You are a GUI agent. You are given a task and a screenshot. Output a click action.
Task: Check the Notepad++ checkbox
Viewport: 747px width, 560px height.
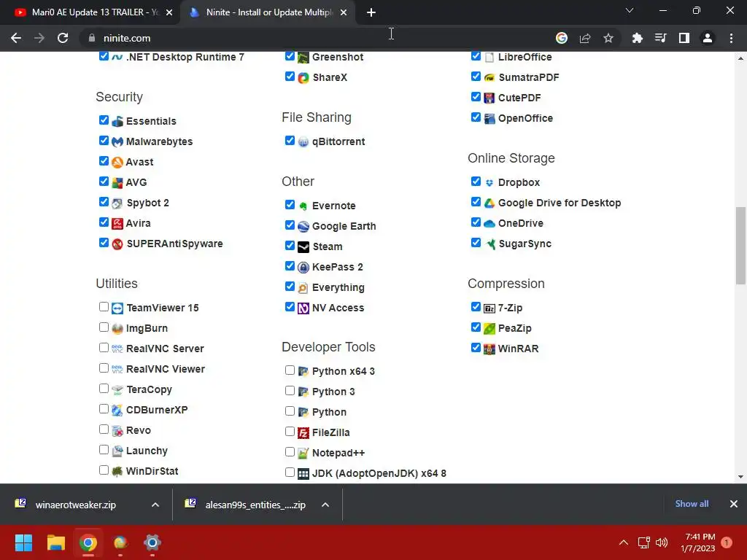click(x=290, y=452)
